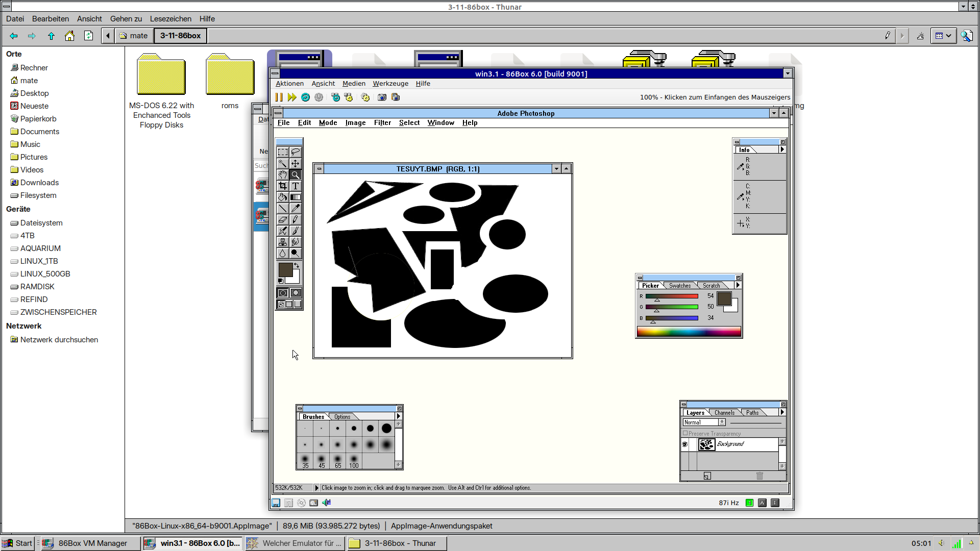The image size is (980, 551).
Task: Click the pause emulation icon in 86Box
Action: (279, 97)
